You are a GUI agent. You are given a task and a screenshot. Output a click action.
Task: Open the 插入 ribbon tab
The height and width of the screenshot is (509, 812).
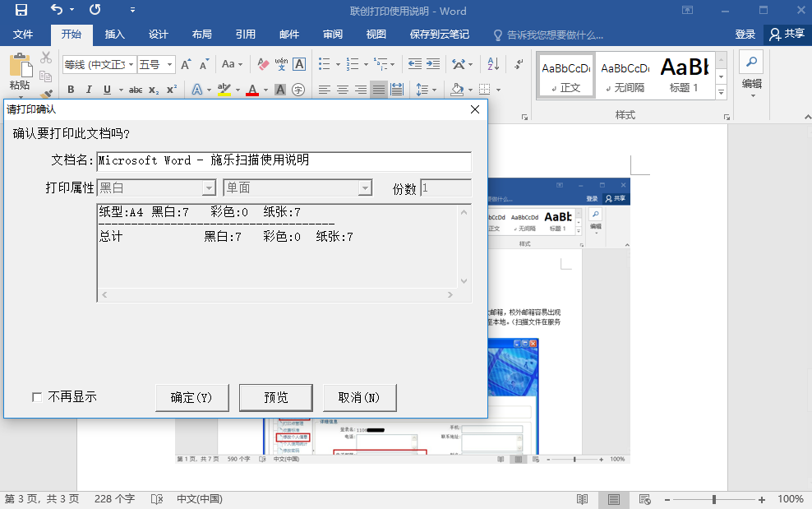115,35
